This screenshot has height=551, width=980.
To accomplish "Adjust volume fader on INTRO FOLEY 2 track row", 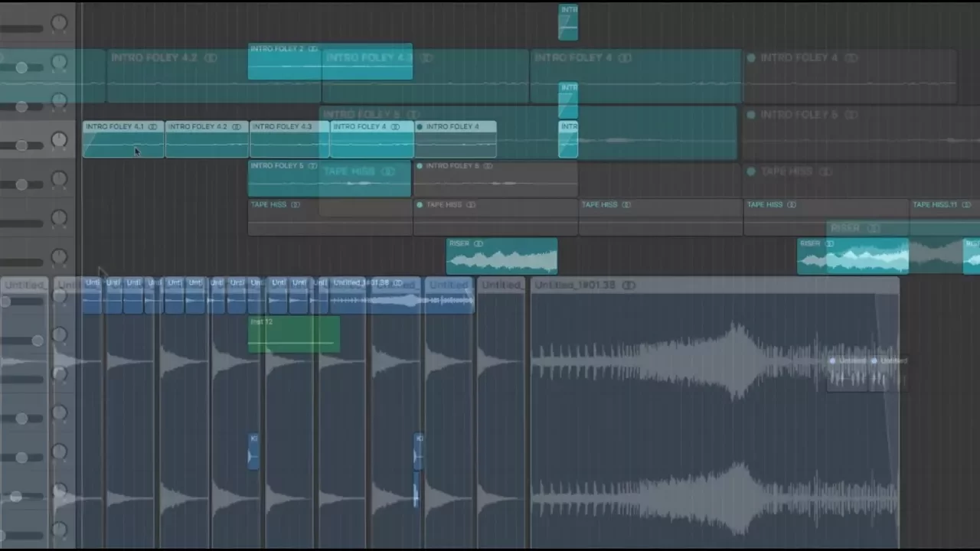I will point(21,67).
